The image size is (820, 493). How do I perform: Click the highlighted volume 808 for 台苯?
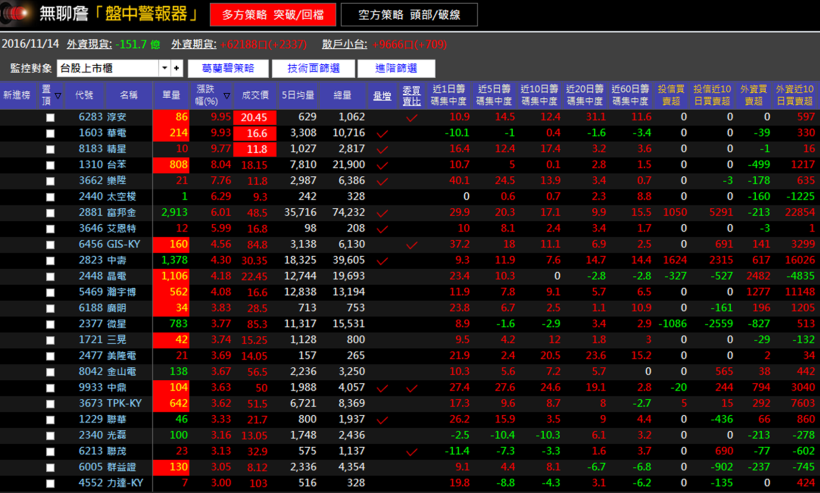[x=171, y=165]
